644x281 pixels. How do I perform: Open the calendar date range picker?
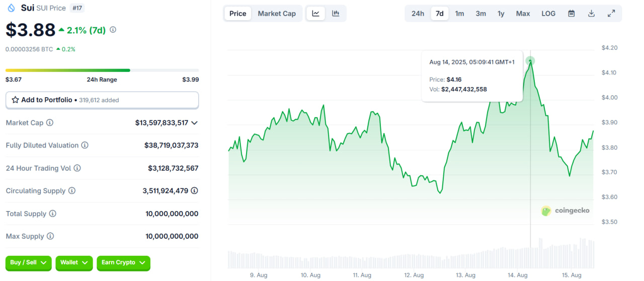coord(572,14)
